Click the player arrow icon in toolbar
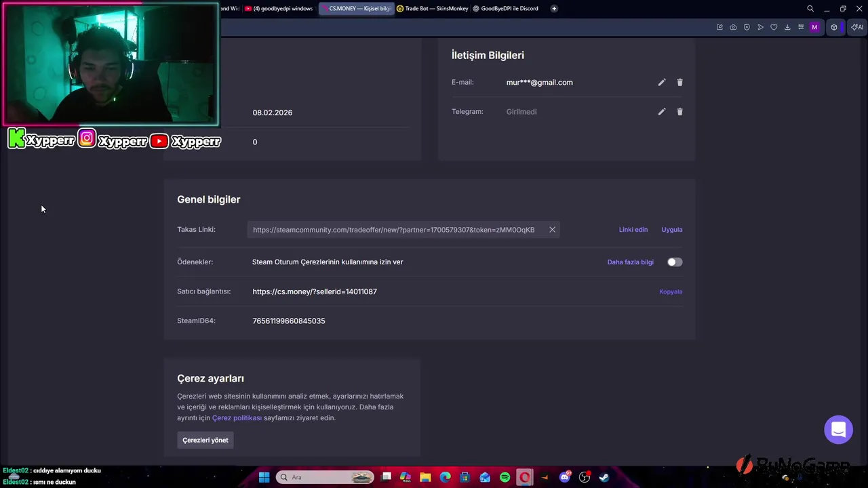The image size is (868, 488). click(760, 27)
